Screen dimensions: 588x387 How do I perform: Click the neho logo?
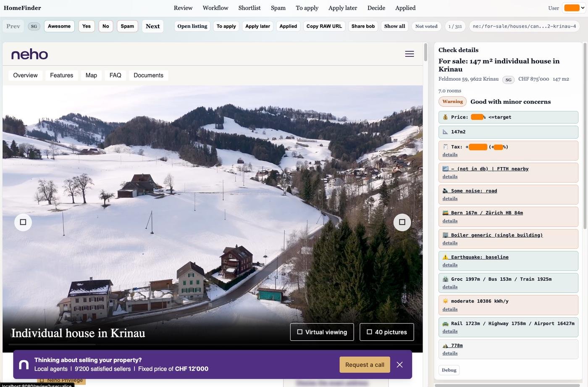pos(29,54)
